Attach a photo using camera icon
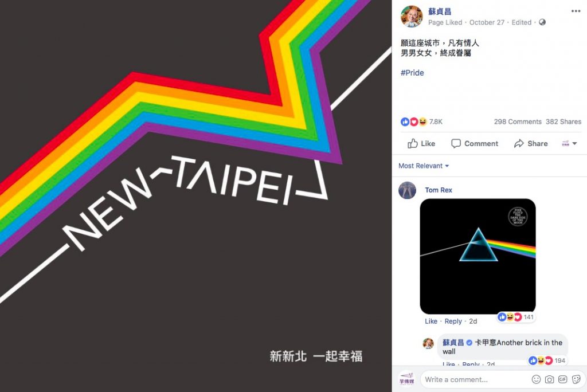Screen dimensions: 587x392 [549, 379]
